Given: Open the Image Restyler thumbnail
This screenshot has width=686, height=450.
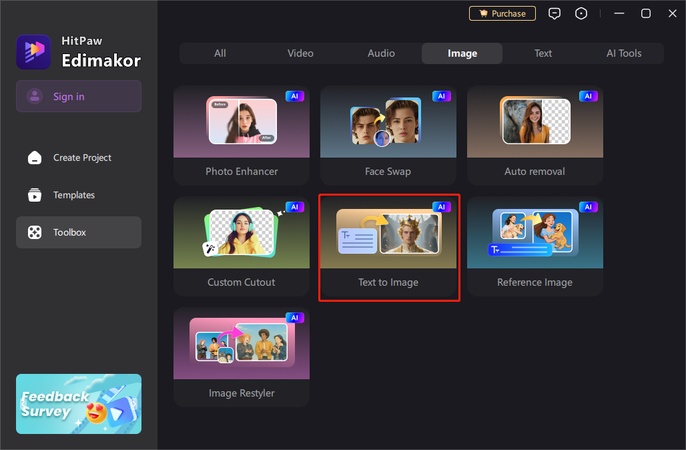Looking at the screenshot, I should (x=242, y=343).
